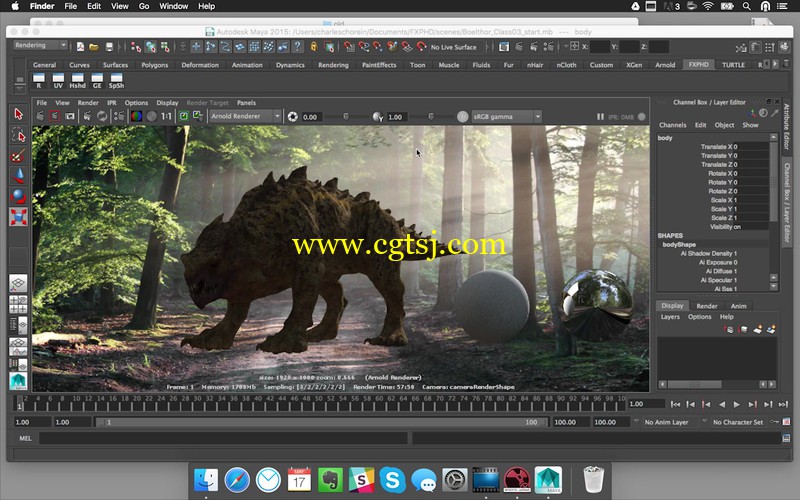
Task: Select the Paint Selection tool
Action: (x=18, y=155)
